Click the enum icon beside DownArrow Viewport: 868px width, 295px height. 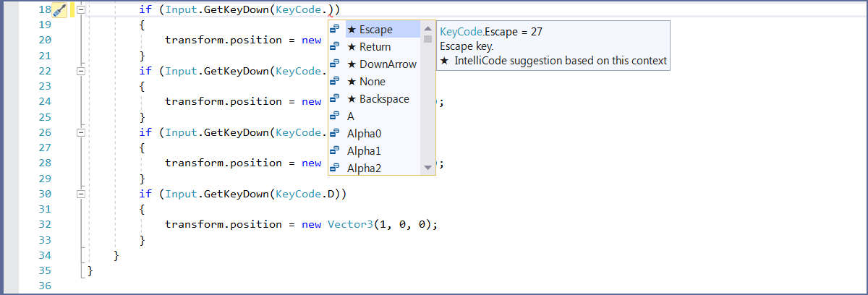335,64
